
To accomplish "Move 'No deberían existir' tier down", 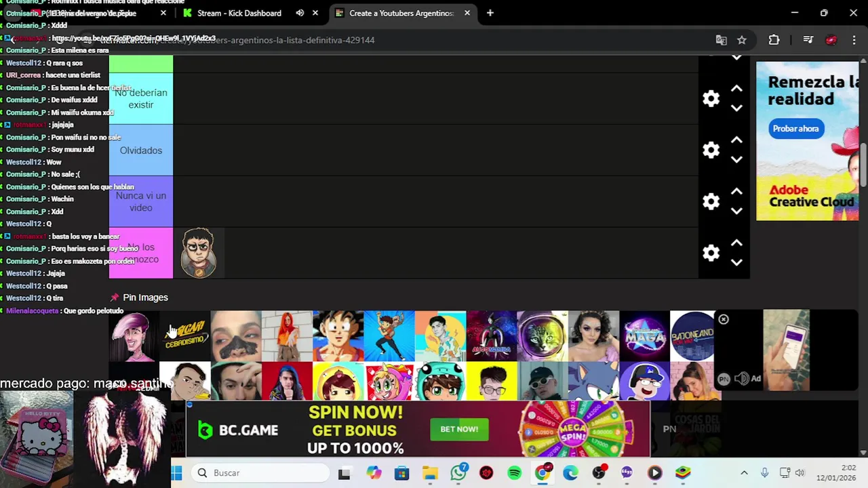I will [736, 108].
